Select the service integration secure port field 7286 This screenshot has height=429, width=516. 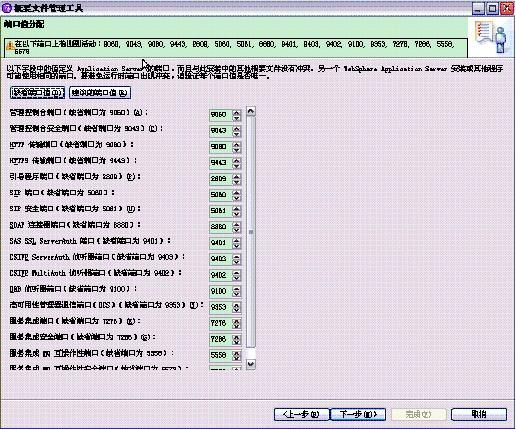(220, 339)
